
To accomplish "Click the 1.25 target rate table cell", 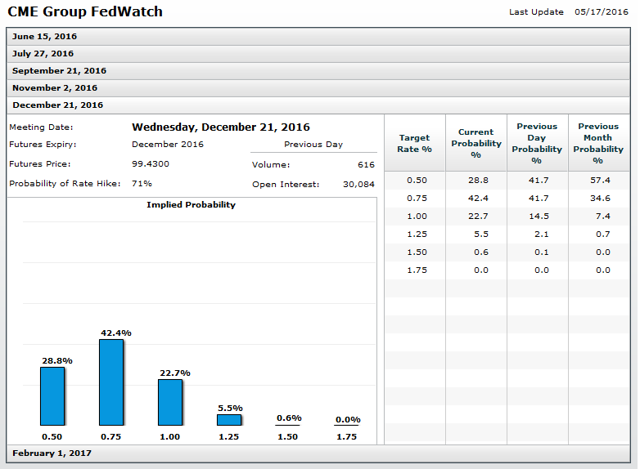I will 417,234.
